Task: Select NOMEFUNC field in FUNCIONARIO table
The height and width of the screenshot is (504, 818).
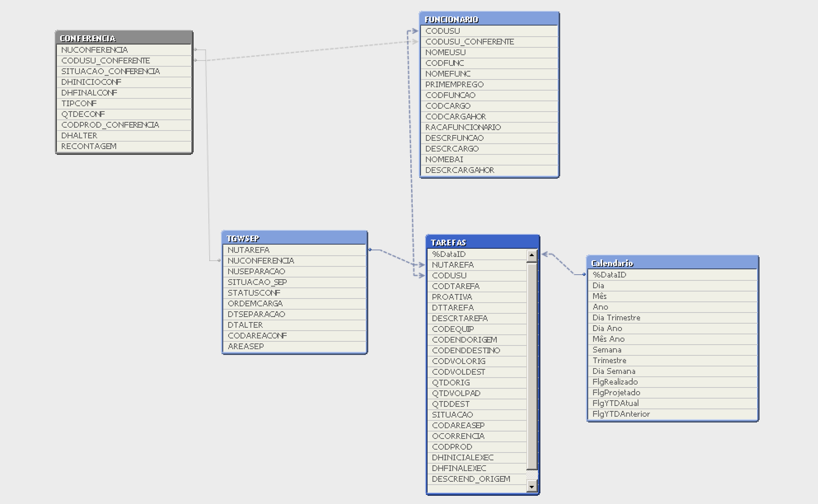Action: (448, 74)
